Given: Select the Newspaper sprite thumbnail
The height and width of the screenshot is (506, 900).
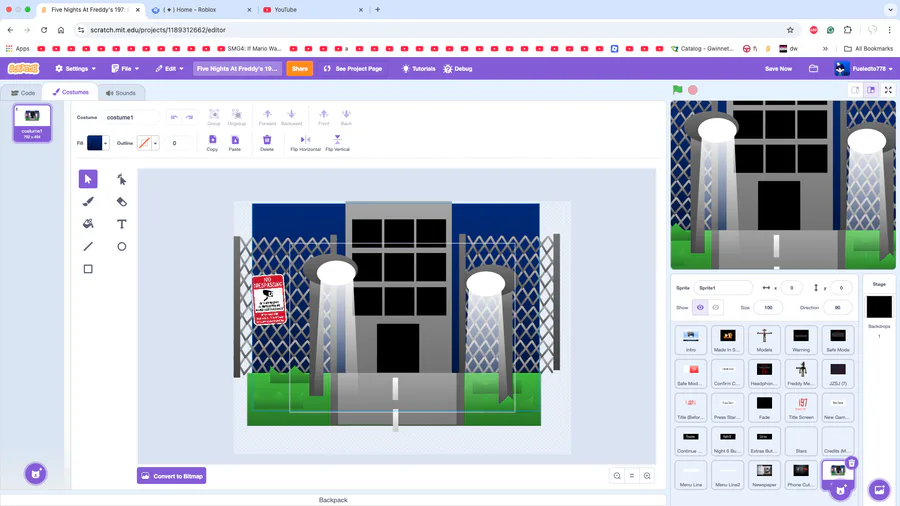Looking at the screenshot, I should point(764,474).
